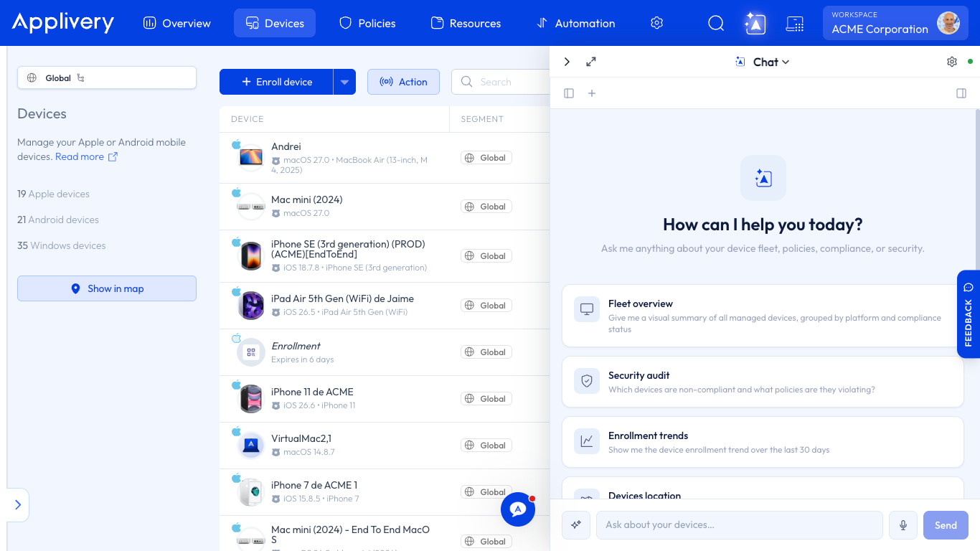Click the sparkle prompt suggestions icon
Screen dimensions: 980x551
click(x=575, y=525)
